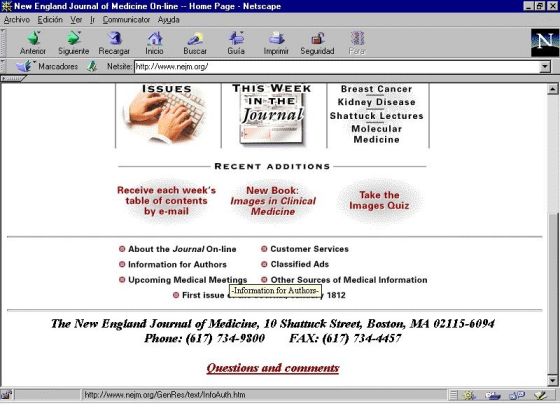The width and height of the screenshot is (560, 420).
Task: Click the Customer Services link
Action: pyautogui.click(x=309, y=249)
